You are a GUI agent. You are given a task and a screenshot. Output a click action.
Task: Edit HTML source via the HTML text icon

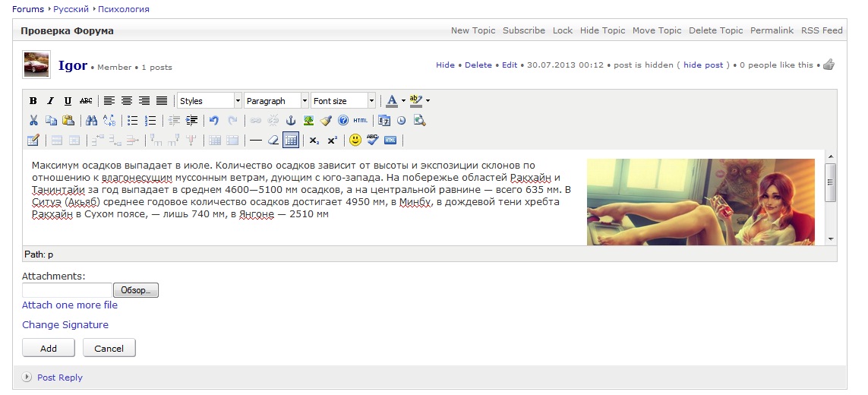click(x=361, y=120)
